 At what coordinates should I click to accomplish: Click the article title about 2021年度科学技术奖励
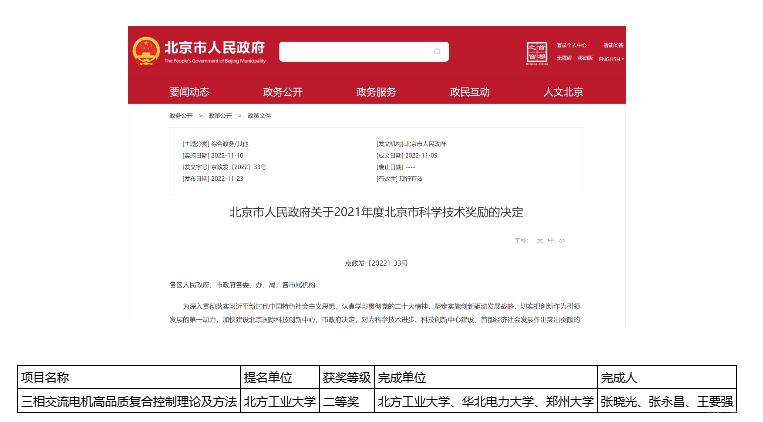376,212
